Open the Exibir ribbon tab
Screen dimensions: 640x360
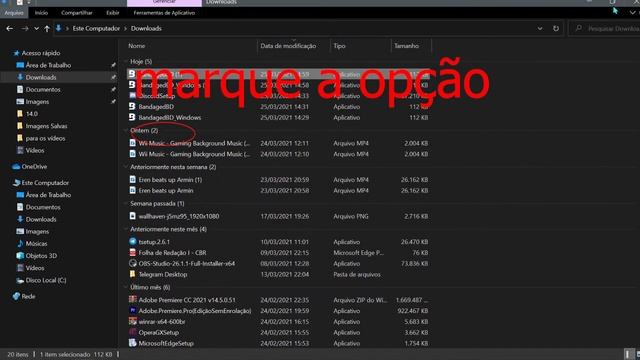click(113, 13)
